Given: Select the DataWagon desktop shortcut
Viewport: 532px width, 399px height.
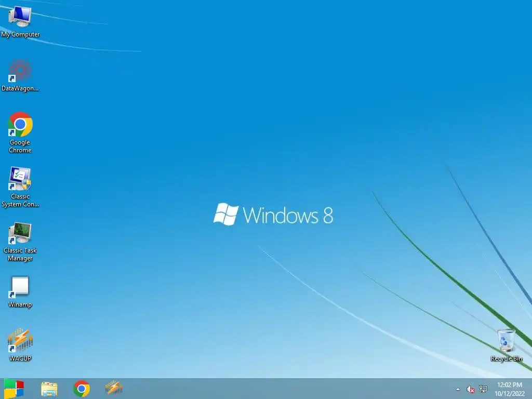Looking at the screenshot, I should tap(20, 75).
